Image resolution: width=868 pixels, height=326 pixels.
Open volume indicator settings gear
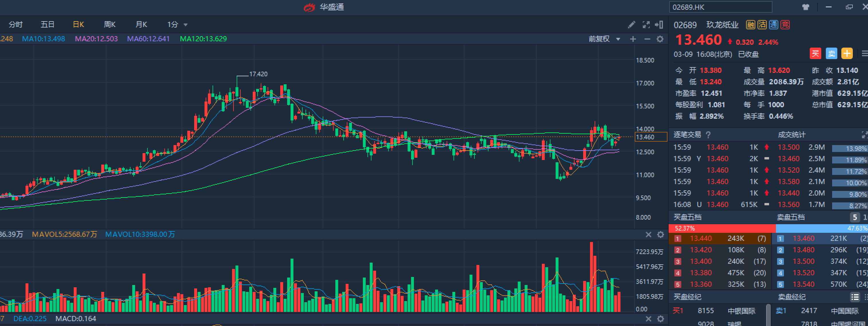pyautogui.click(x=660, y=235)
